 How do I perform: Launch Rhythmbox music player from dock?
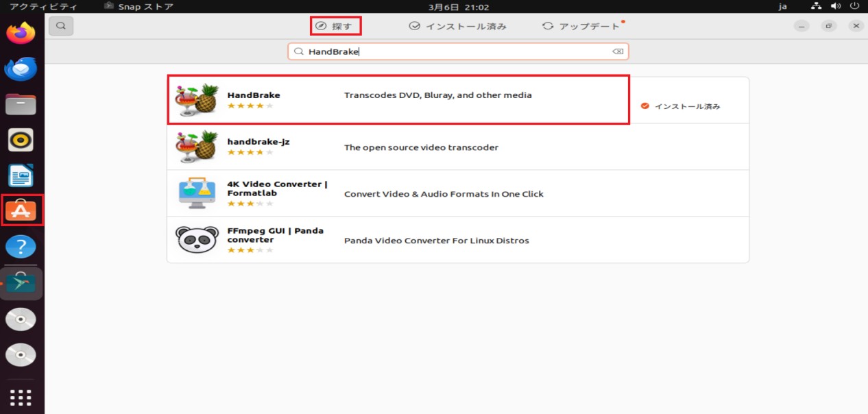(x=21, y=140)
